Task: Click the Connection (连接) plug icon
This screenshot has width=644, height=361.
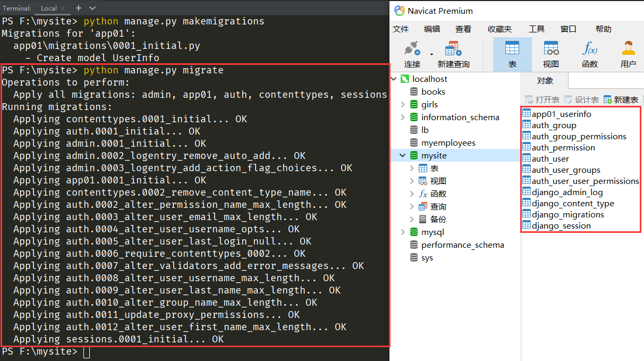Action: [411, 49]
